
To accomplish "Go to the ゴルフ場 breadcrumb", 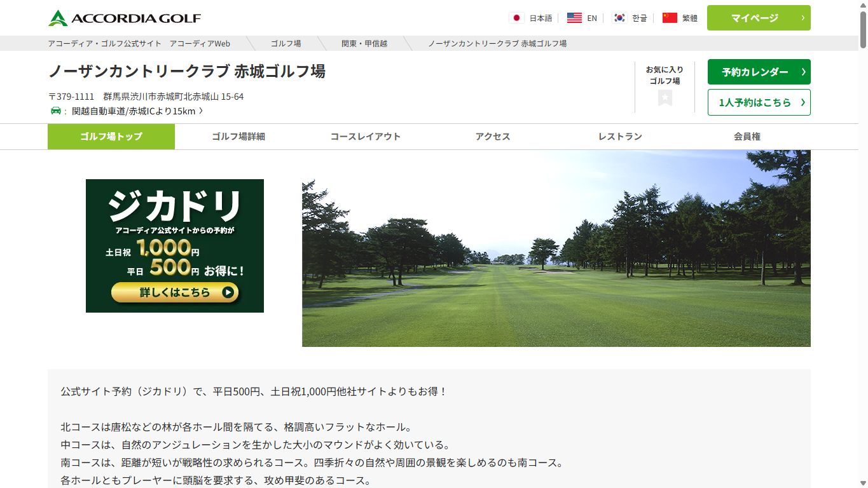I will click(x=286, y=43).
